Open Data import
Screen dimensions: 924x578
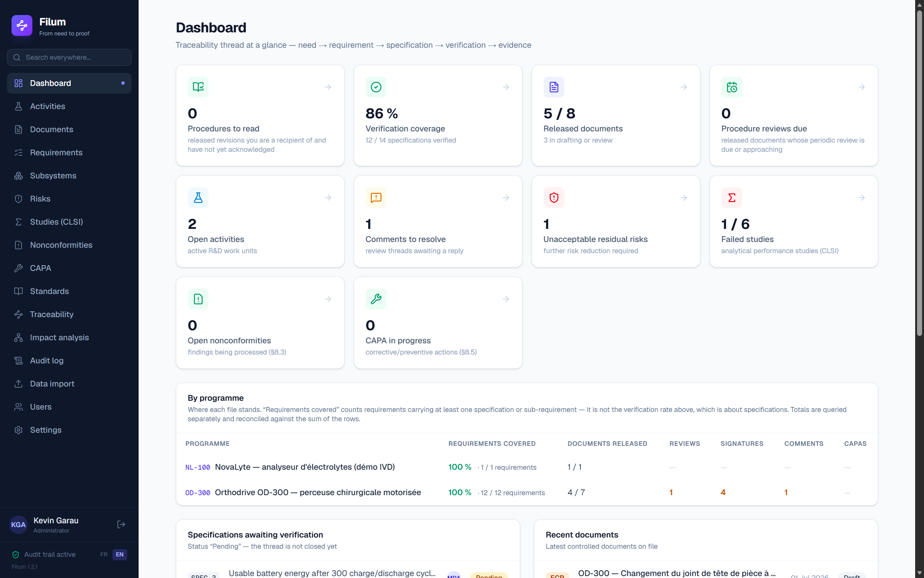click(69, 384)
